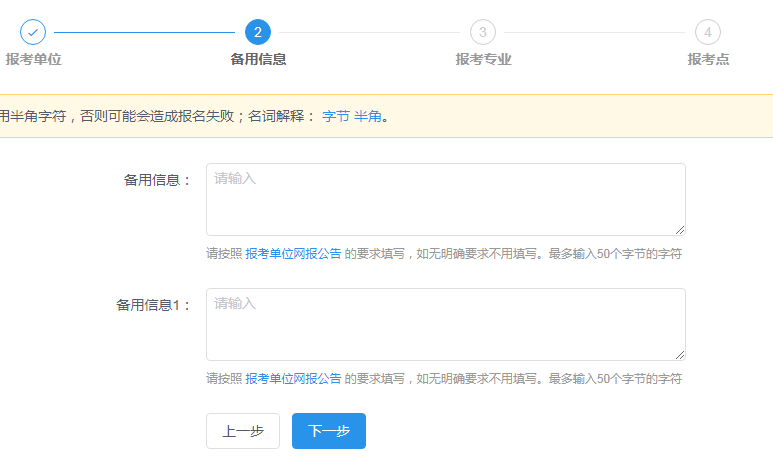Click the step 2 circle icon
Viewport: 773px width, 464px height.
[x=258, y=32]
